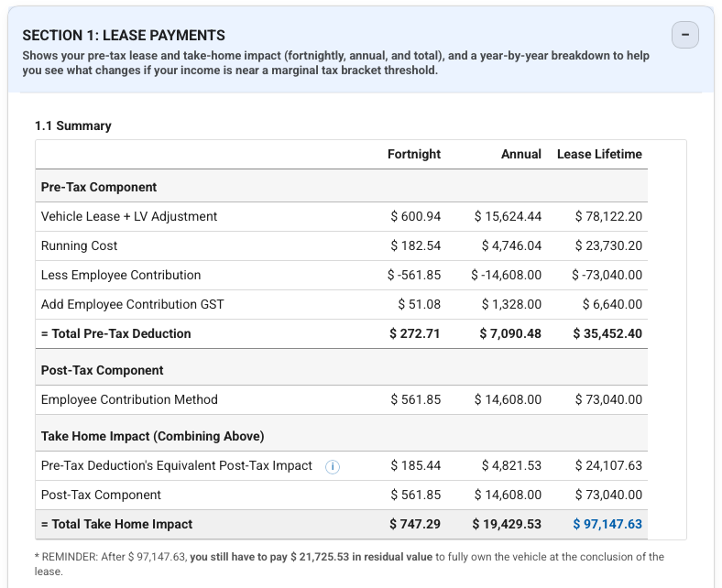Screen dimensions: 722x588
Task: Click the Annual column header
Action: tap(520, 154)
